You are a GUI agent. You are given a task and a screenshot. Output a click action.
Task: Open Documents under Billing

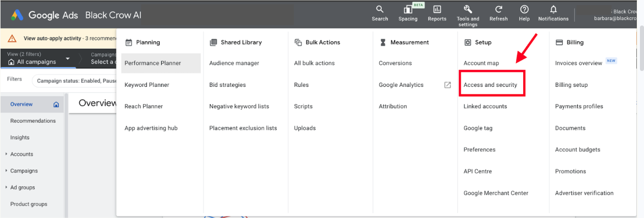click(x=570, y=128)
